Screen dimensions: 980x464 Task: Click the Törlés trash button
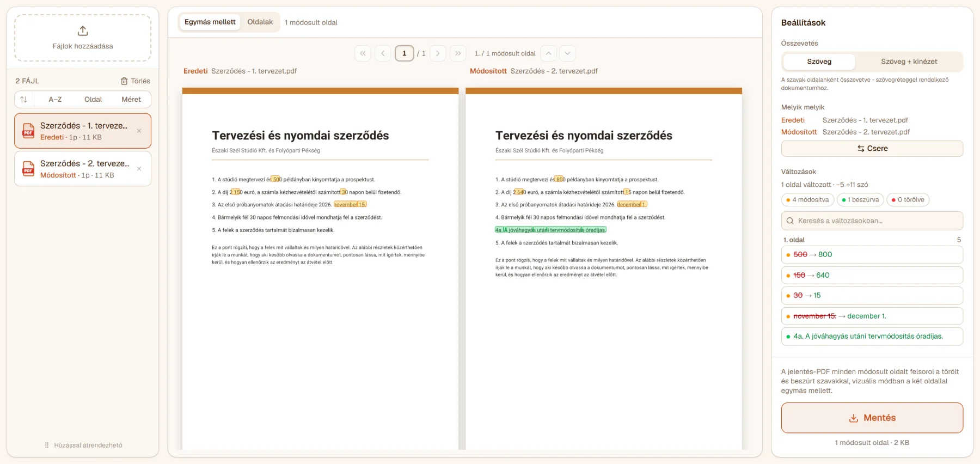coord(135,81)
